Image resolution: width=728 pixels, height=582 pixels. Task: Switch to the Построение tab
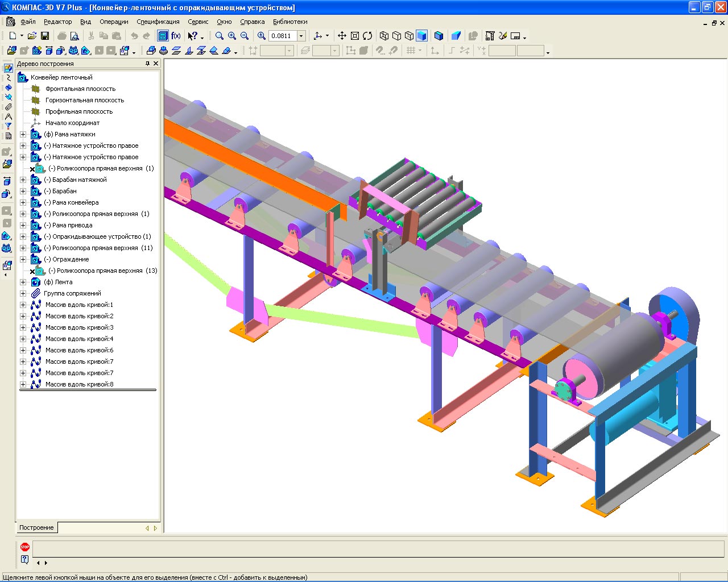point(36,527)
